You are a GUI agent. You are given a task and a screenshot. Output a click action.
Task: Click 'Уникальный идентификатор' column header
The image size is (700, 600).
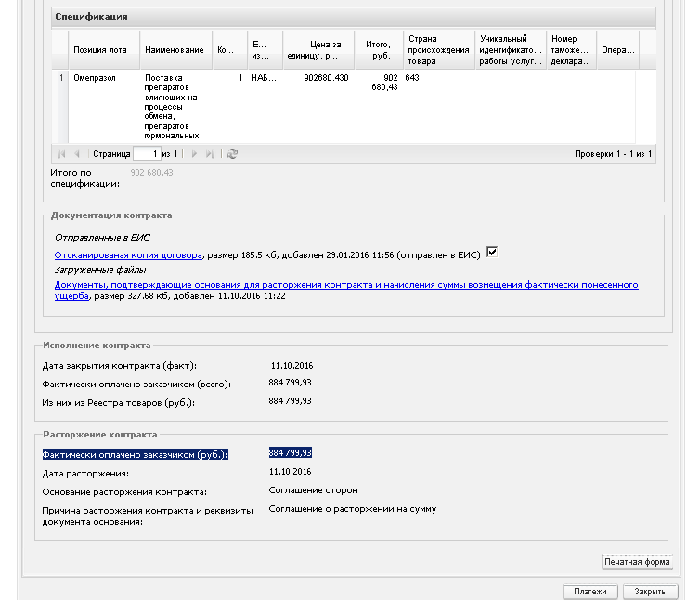pos(511,50)
